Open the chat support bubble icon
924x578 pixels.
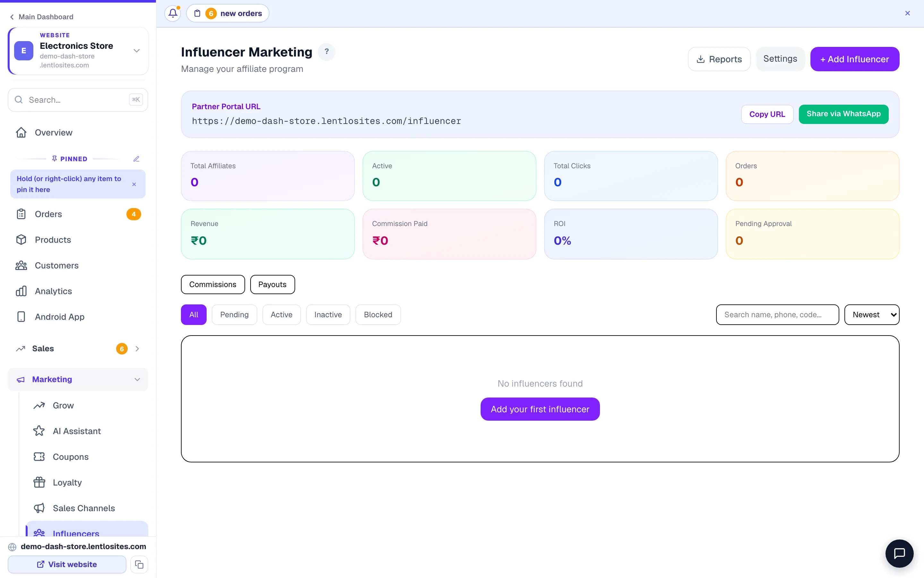(x=899, y=553)
